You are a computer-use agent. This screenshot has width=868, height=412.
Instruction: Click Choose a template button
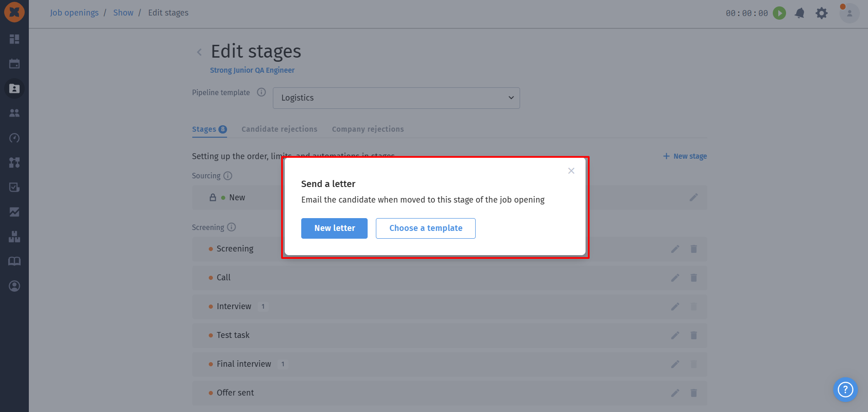426,228
